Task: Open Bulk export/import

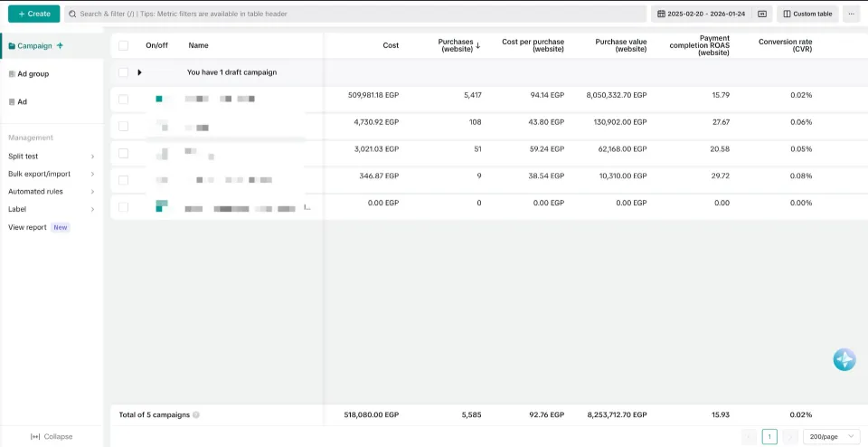Action: (x=39, y=174)
